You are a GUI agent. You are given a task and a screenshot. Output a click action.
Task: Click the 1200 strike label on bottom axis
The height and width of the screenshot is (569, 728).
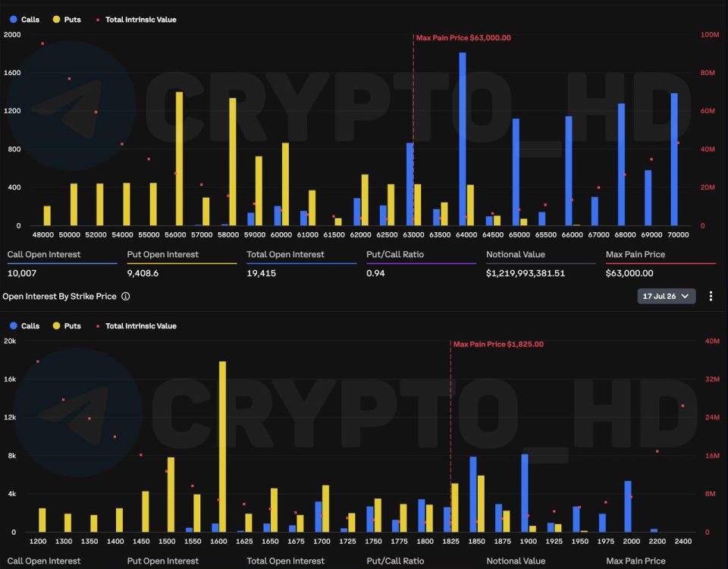[38, 541]
